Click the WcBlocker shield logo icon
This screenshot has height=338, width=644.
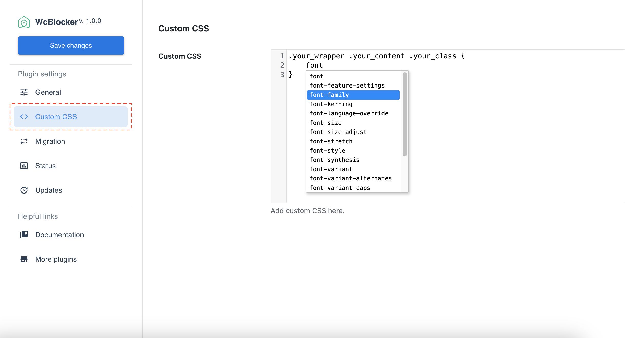click(24, 22)
